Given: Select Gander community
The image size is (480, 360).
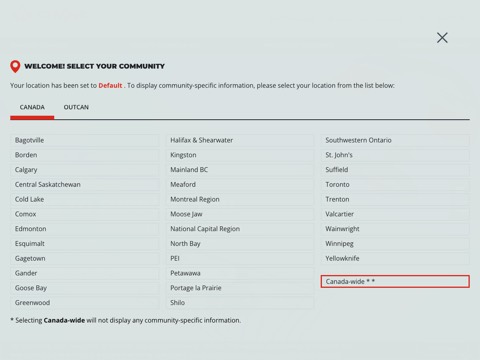Looking at the screenshot, I should [x=85, y=273].
